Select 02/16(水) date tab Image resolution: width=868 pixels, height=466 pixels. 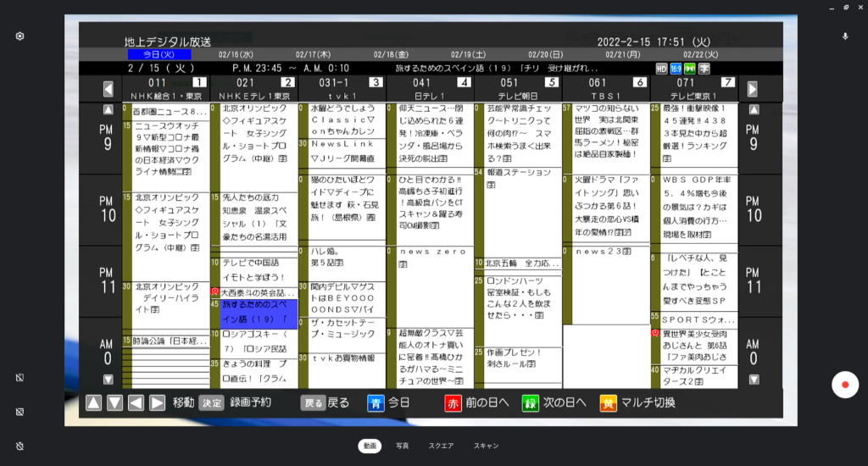[x=236, y=54]
